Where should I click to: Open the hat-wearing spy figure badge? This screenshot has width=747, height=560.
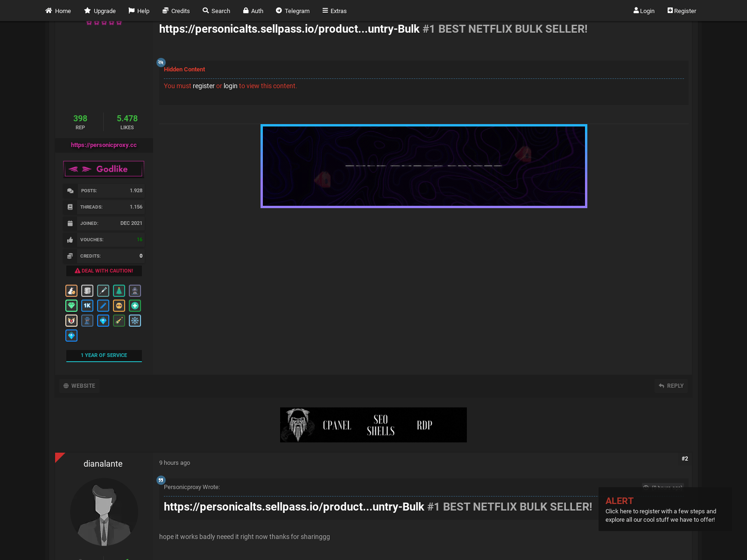point(87,321)
